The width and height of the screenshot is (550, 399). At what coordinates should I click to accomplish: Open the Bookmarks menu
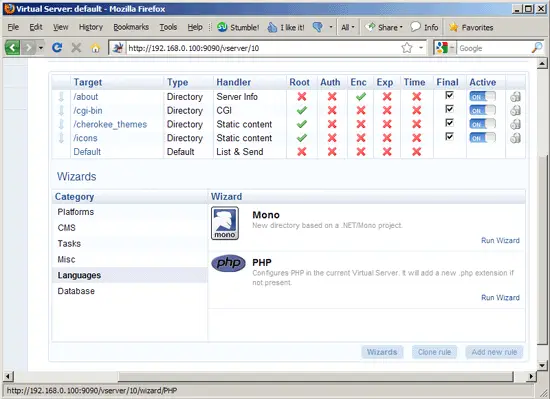coord(131,27)
